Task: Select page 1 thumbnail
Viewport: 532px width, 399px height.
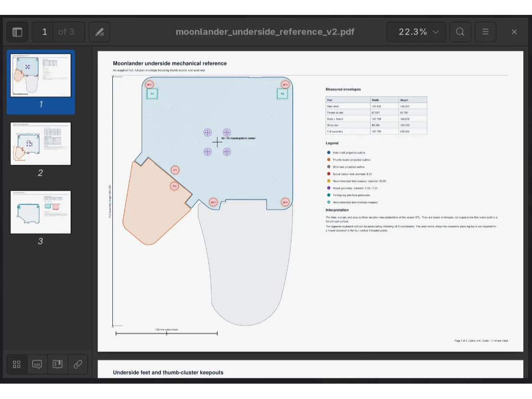Action: tap(41, 75)
